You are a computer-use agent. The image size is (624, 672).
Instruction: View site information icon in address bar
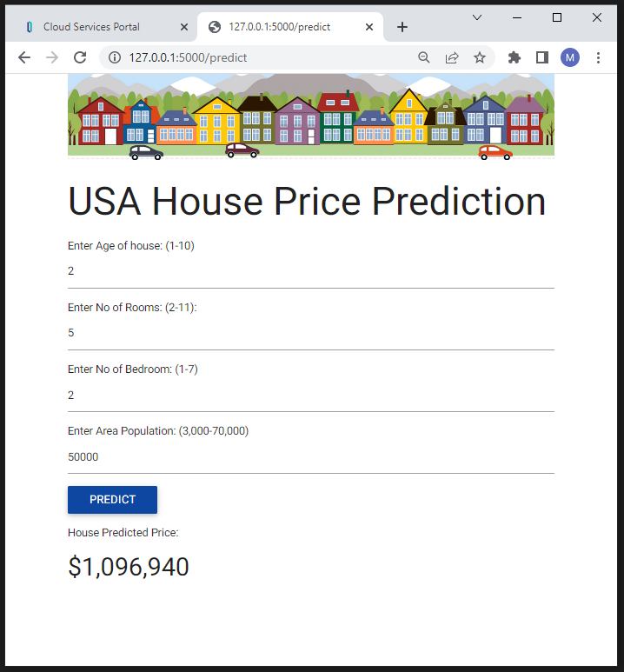115,57
